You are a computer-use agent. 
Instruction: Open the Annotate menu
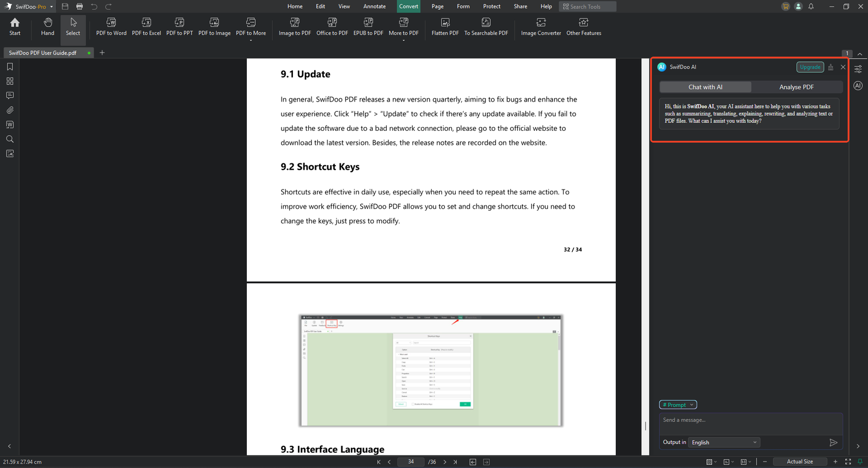point(374,7)
